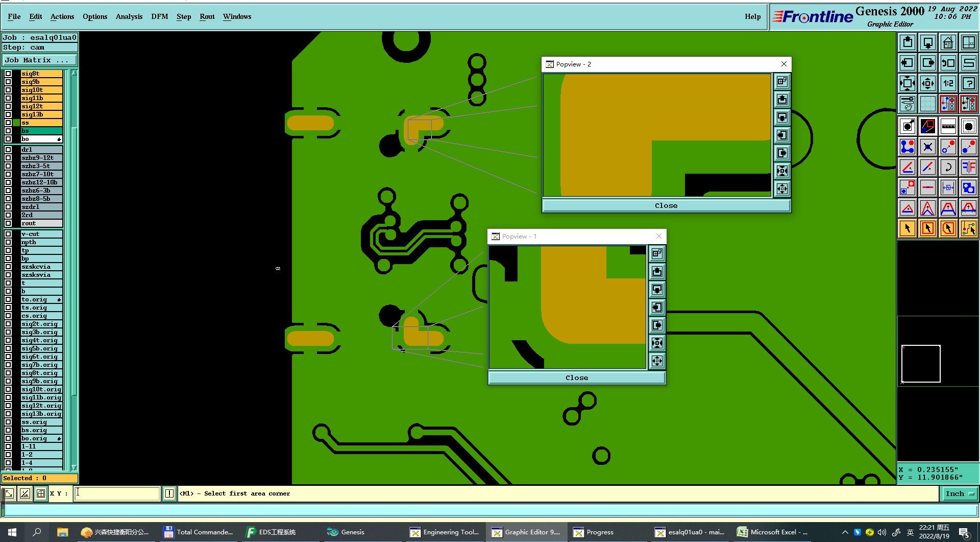Open the File menu
Screen dimensions: 980x542
tap(14, 16)
